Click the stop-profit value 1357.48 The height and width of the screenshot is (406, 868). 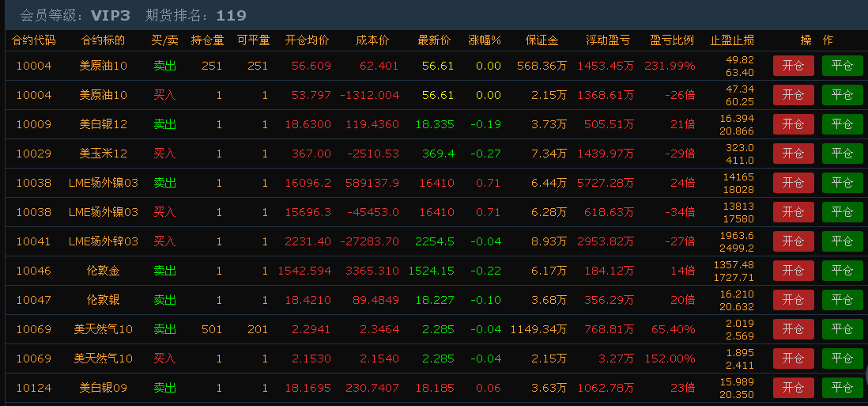(734, 265)
